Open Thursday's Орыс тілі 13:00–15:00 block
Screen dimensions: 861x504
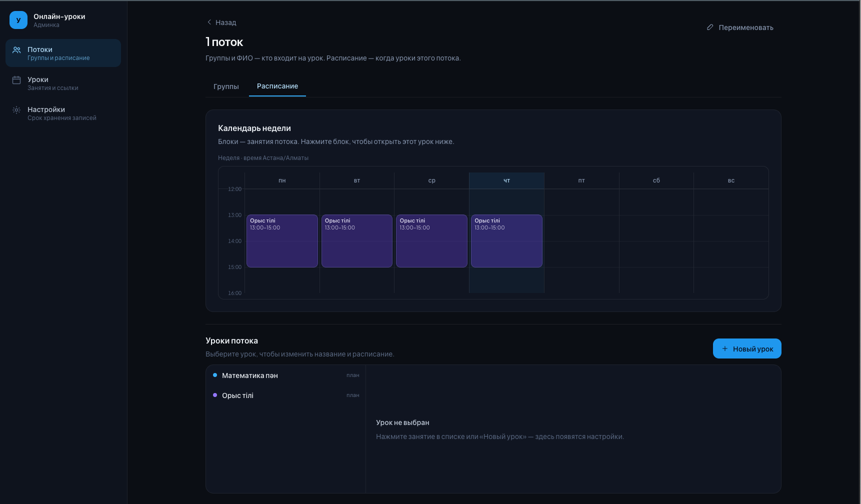(x=506, y=241)
